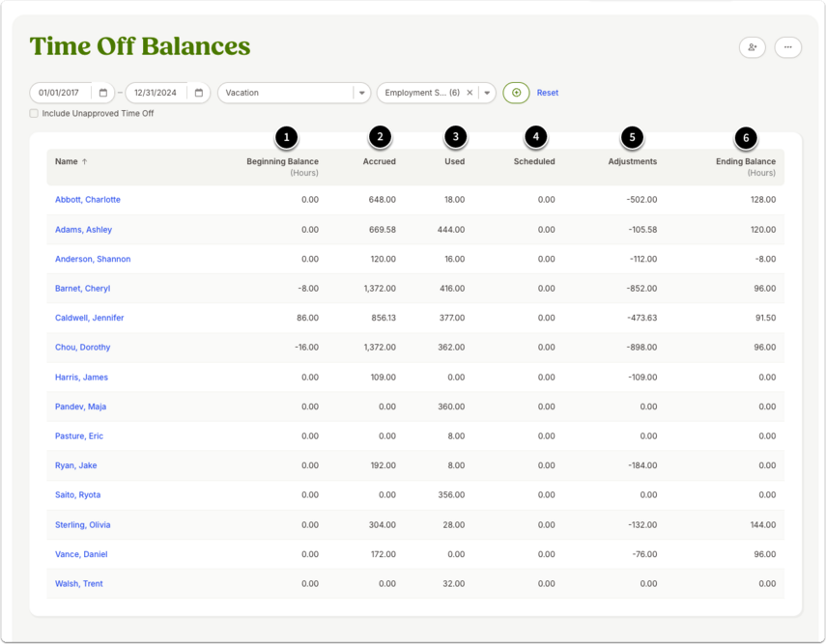Open Ryan, Jake employee link
This screenshot has height=644, width=826.
pos(76,465)
